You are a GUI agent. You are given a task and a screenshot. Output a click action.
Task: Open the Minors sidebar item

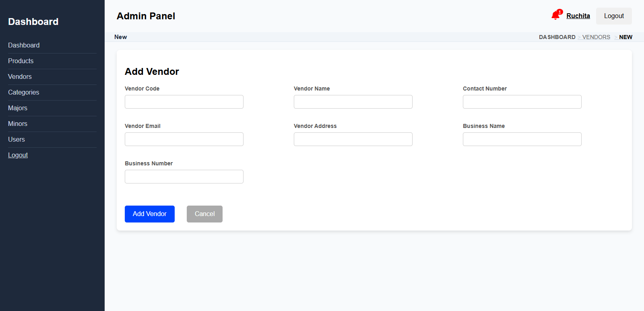pyautogui.click(x=18, y=124)
